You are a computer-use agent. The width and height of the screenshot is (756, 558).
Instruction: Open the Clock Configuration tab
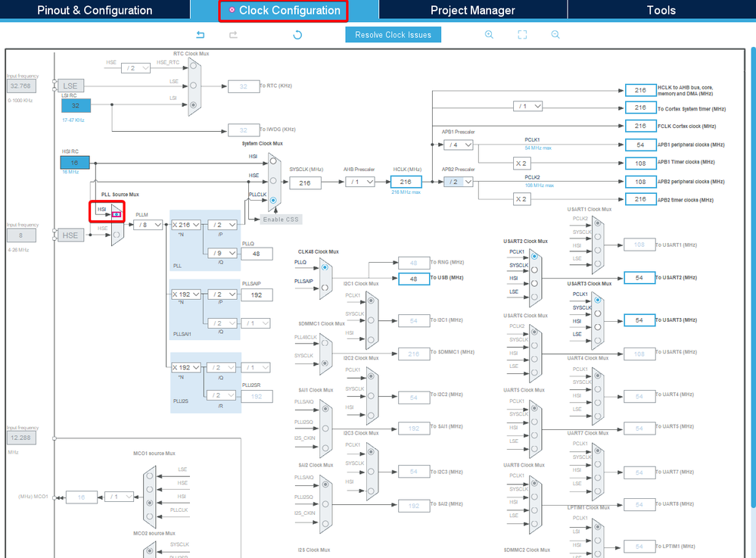tap(284, 10)
